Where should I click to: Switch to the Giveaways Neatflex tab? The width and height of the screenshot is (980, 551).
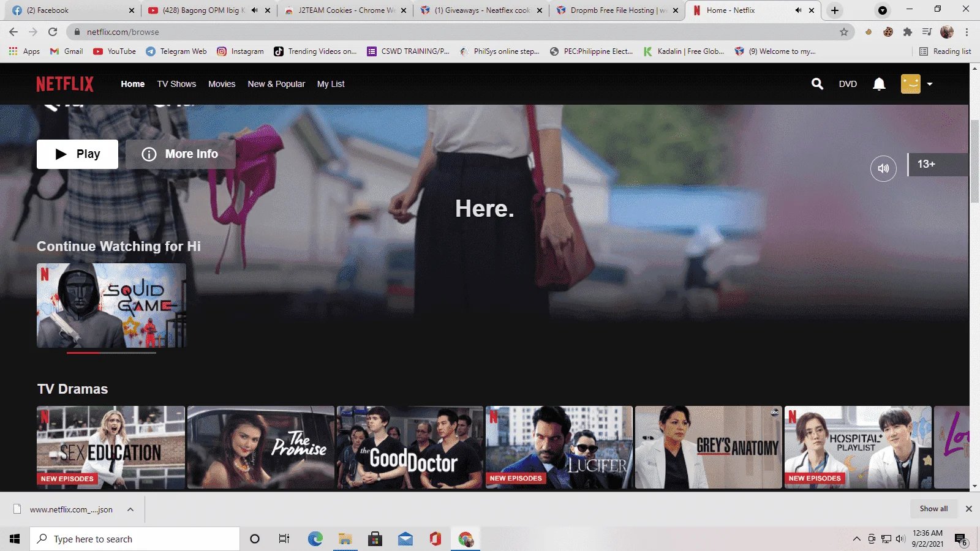click(481, 10)
